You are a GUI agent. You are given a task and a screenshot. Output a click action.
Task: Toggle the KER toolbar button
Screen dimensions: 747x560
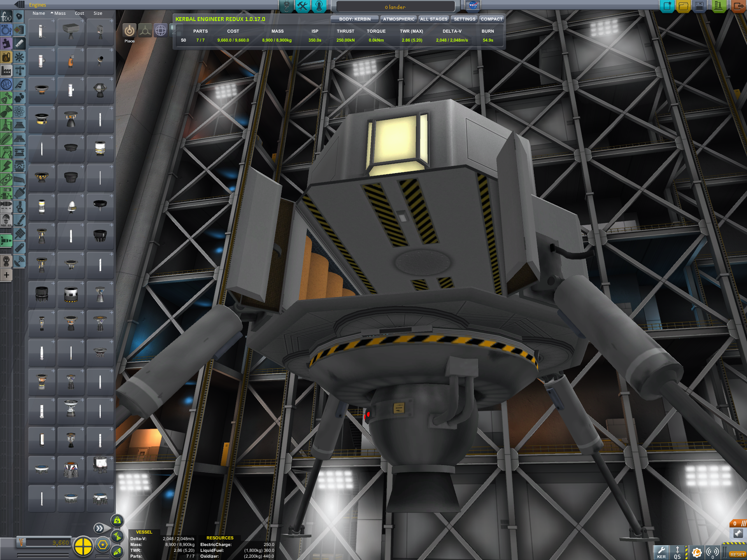pos(661,553)
